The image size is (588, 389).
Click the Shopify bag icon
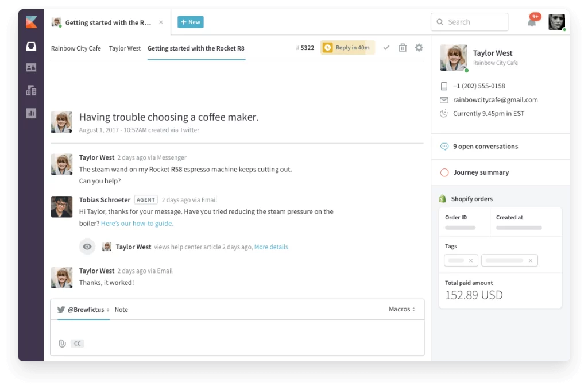click(443, 198)
